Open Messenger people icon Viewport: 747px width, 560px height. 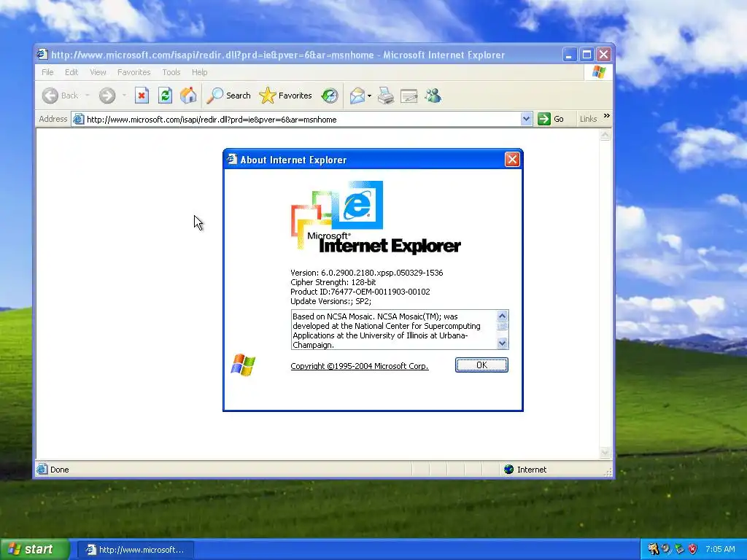pyautogui.click(x=433, y=96)
